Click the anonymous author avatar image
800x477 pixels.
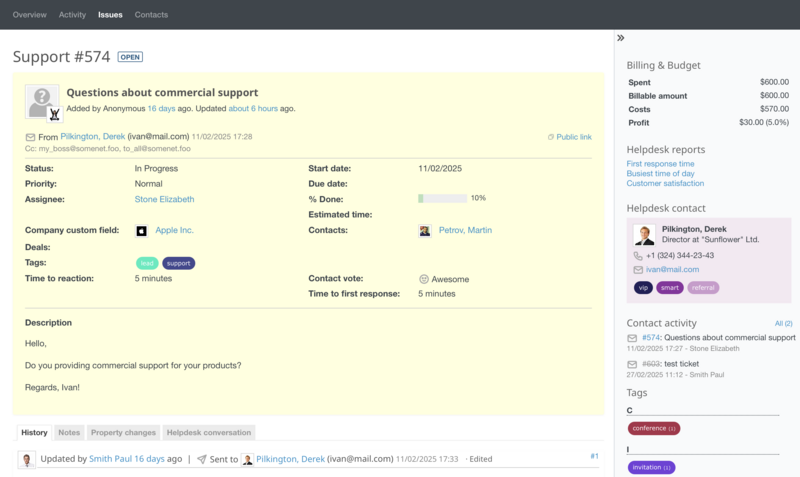(43, 102)
